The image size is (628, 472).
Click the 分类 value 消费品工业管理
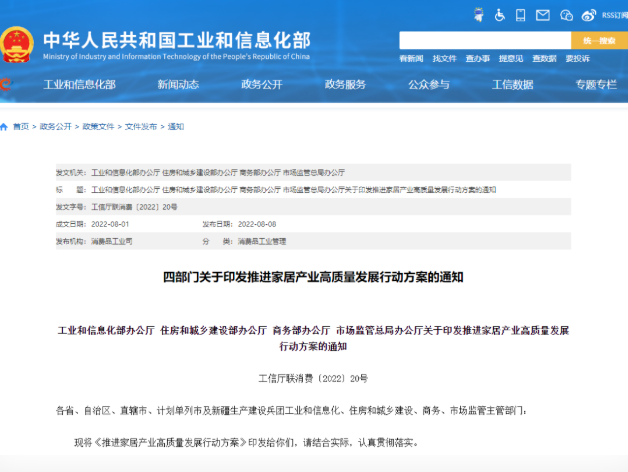coord(262,242)
